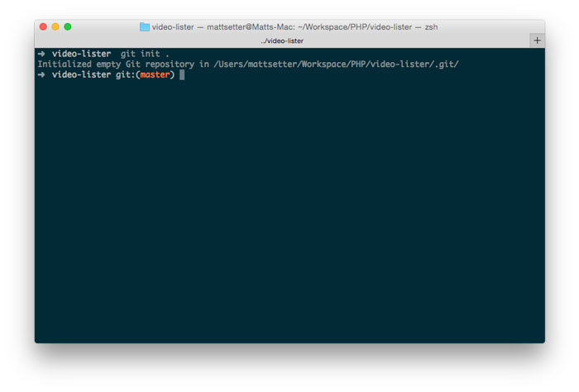Click the window title text video-lister — mattsetter@Matts-Mac

[223, 27]
